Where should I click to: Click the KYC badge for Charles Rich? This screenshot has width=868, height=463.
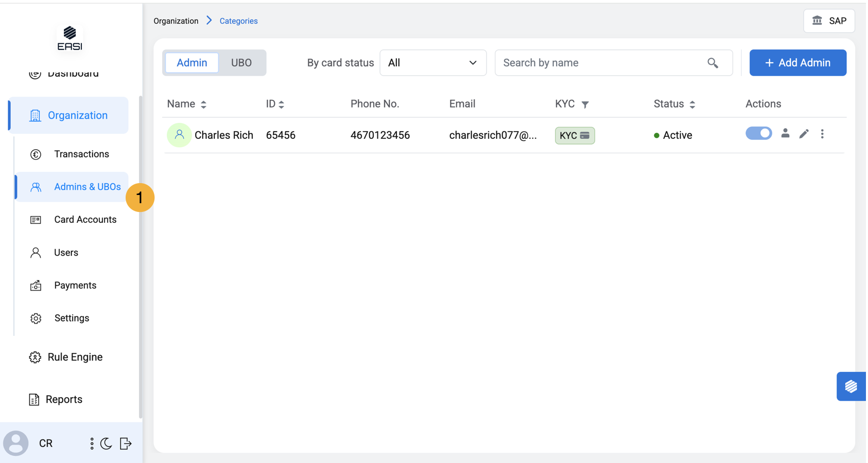575,135
